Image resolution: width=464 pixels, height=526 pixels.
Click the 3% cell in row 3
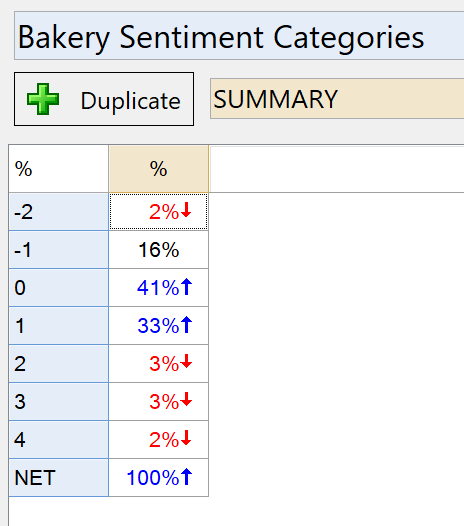click(x=158, y=401)
